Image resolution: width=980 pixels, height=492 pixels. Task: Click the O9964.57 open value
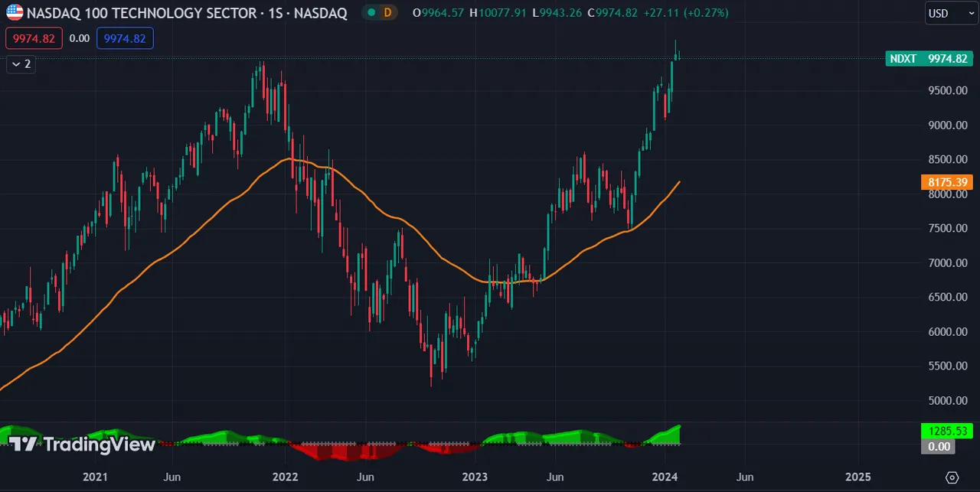(439, 13)
